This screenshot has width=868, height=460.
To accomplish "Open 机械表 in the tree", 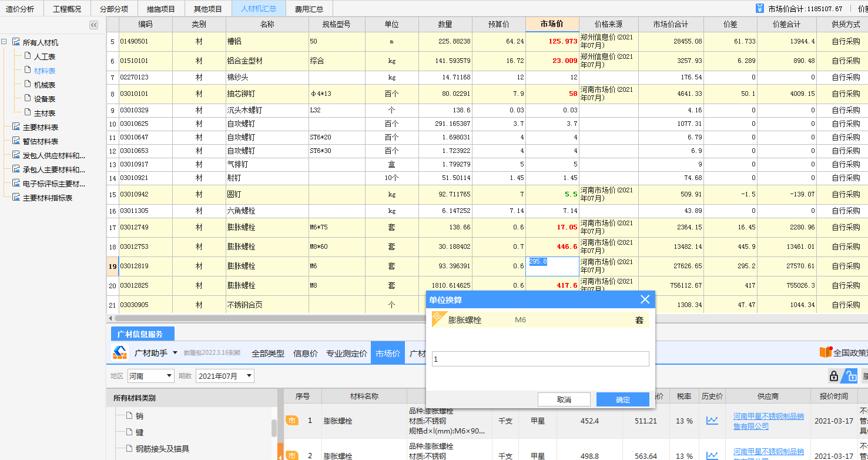I will (45, 85).
